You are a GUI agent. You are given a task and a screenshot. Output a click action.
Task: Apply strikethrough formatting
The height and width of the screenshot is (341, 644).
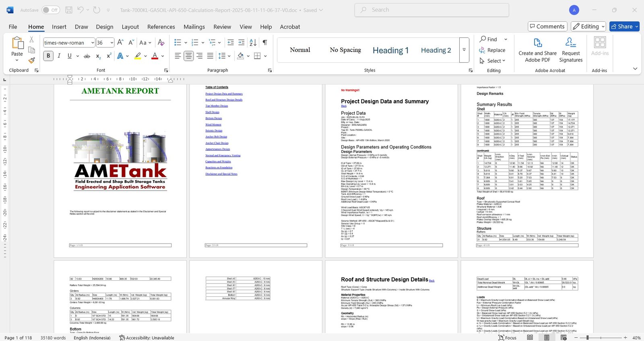coord(87,56)
